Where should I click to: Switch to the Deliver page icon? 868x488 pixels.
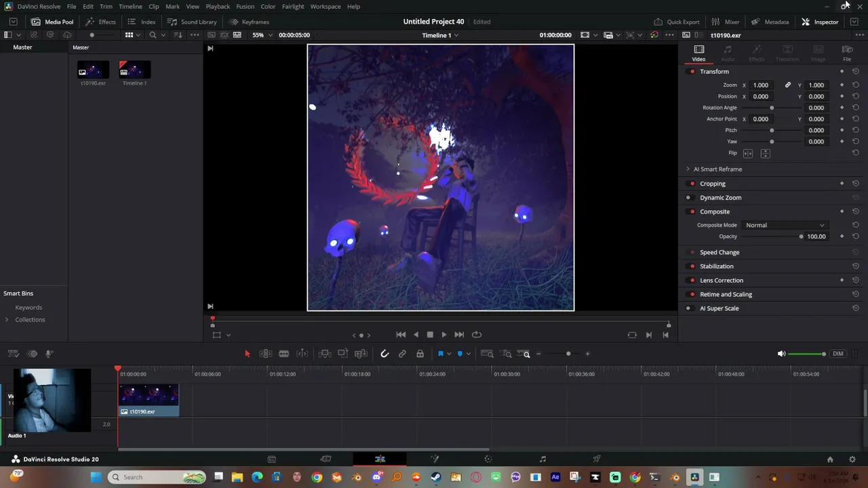pyautogui.click(x=597, y=460)
